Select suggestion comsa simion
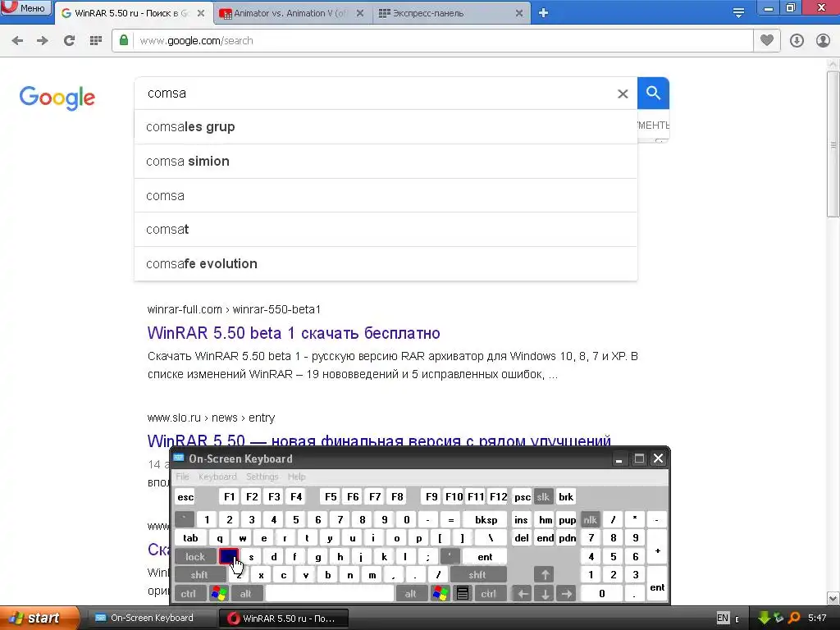Viewport: 840px width, 630px height. pyautogui.click(x=386, y=162)
